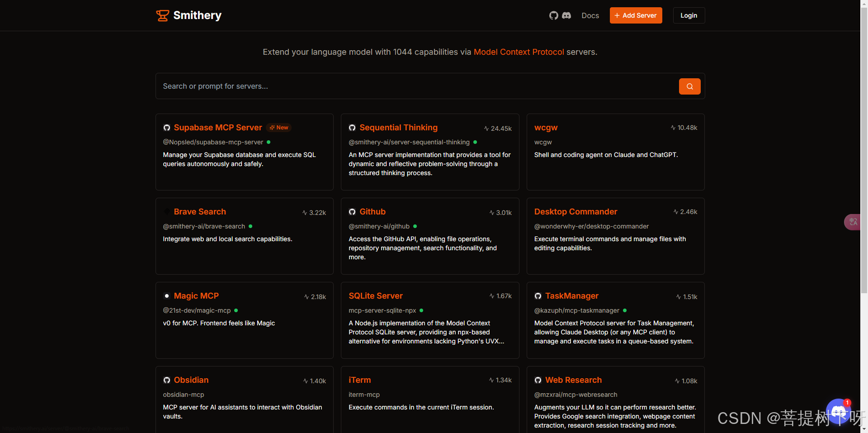Viewport: 868px width, 433px height.
Task: Click GitHub icon beside Supabase MCP Server
Action: coord(167,128)
